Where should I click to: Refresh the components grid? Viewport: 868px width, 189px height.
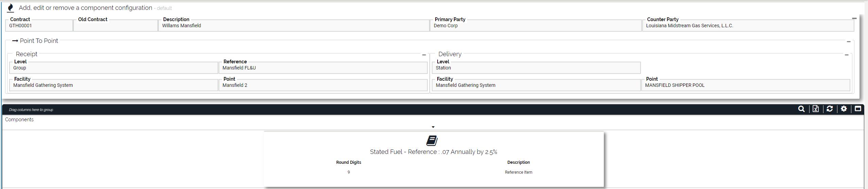coord(830,109)
